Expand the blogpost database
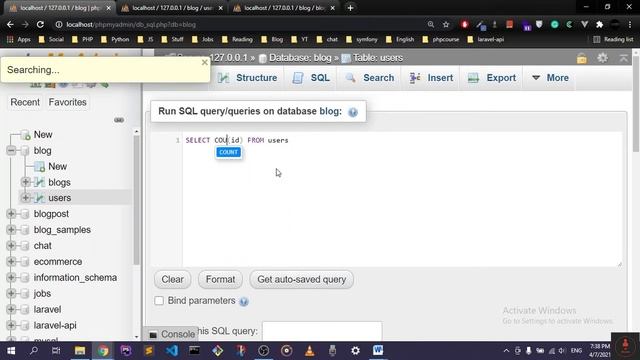The image size is (640, 360). click(x=11, y=213)
